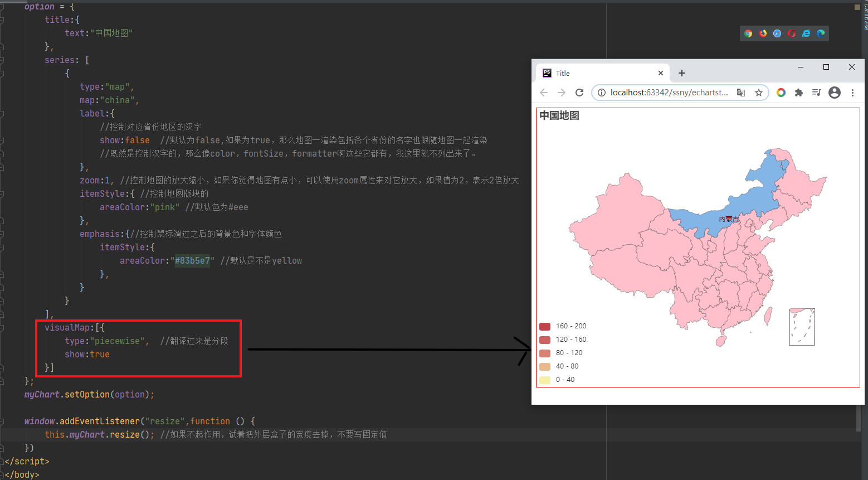Open a new tab in Chrome
The image size is (868, 480).
[x=682, y=73]
